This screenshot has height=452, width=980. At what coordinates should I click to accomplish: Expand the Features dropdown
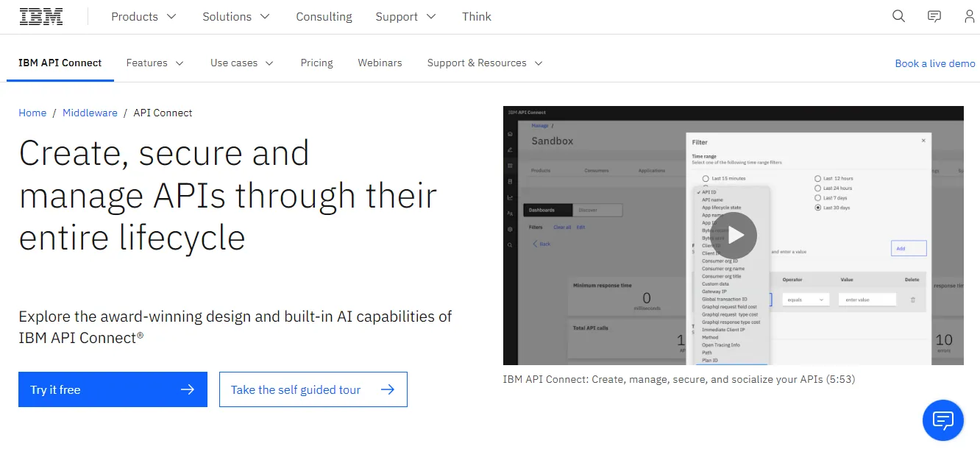155,63
